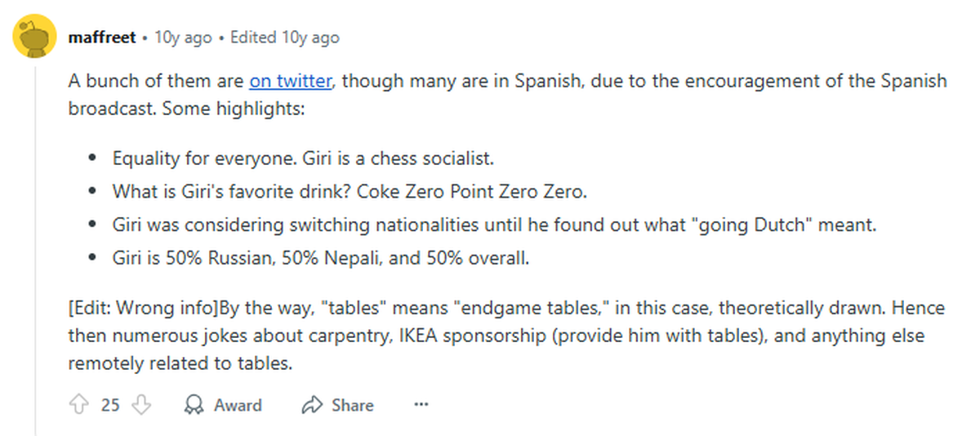
Task: Click the "Edited 10y ago" label
Action: (284, 38)
